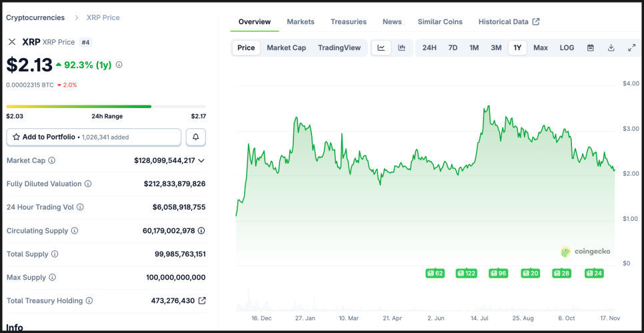Click the news marker labeled 122
The height and width of the screenshot is (333, 644).
[466, 273]
